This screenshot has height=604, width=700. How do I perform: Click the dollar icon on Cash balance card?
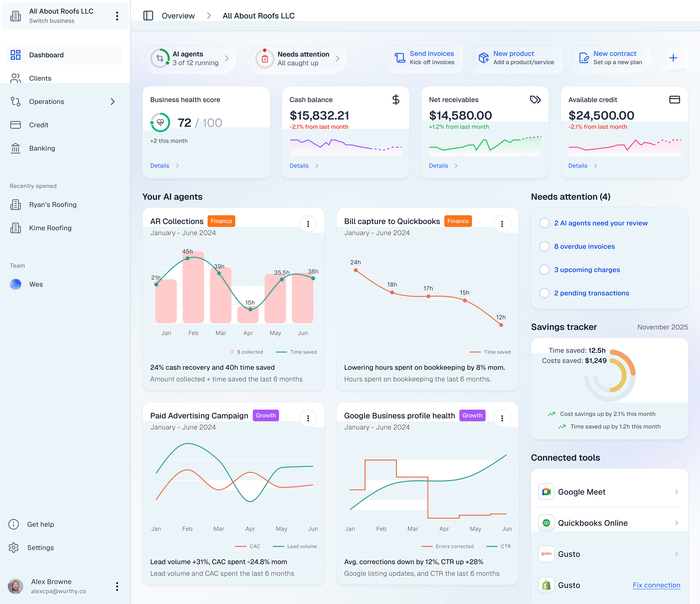tap(396, 100)
